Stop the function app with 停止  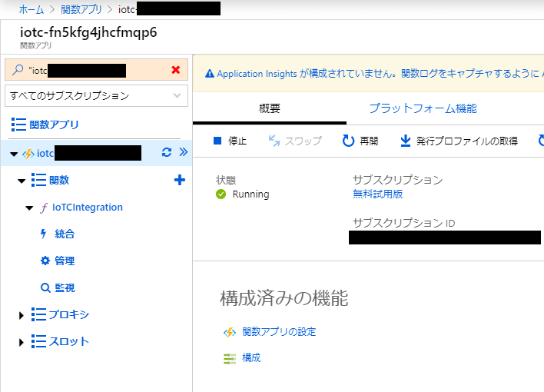[230, 141]
